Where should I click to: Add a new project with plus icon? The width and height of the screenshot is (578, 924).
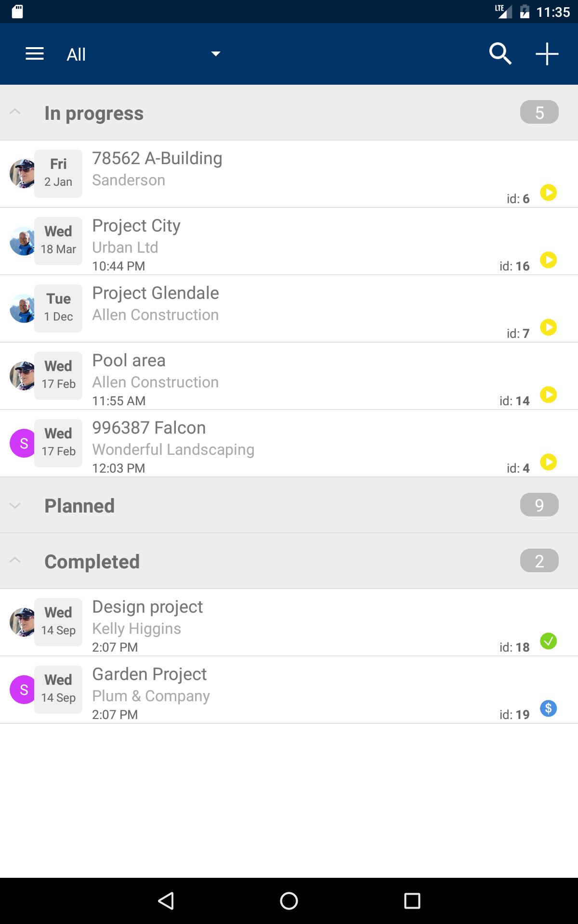(x=547, y=54)
